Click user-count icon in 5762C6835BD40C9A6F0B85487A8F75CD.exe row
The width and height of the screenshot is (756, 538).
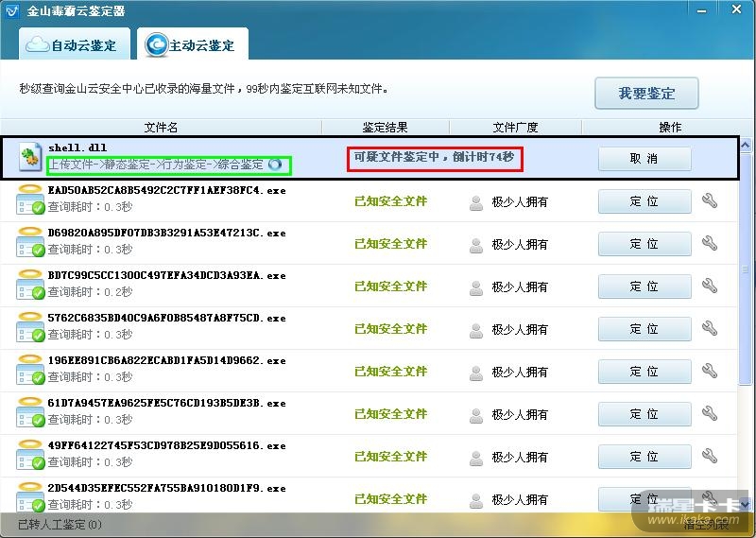pyautogui.click(x=476, y=331)
